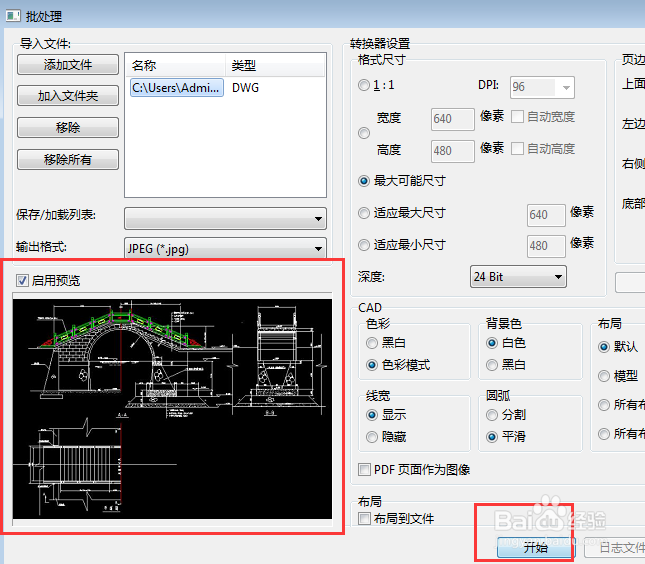Click the 高度 480 input field

pos(452,151)
